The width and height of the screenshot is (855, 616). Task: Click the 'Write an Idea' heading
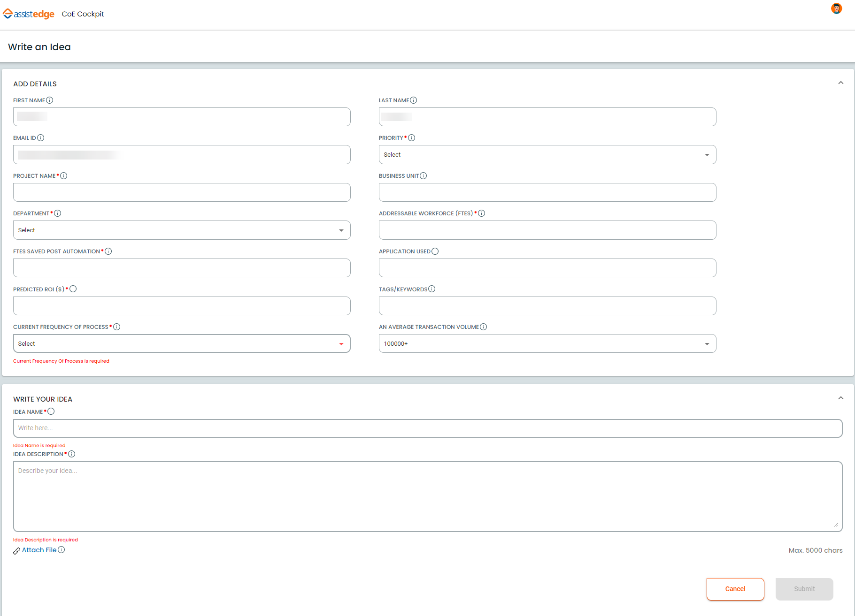[x=39, y=47]
